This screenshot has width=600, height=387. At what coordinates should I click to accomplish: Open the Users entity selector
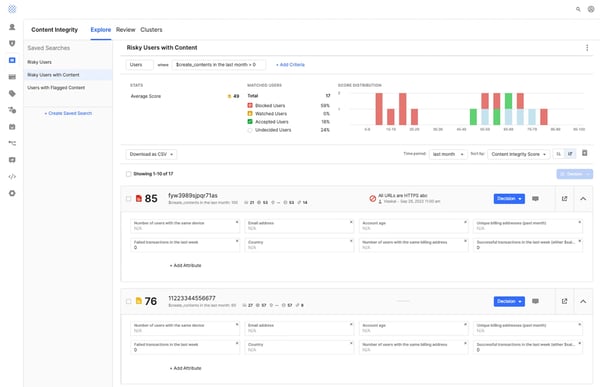point(140,65)
